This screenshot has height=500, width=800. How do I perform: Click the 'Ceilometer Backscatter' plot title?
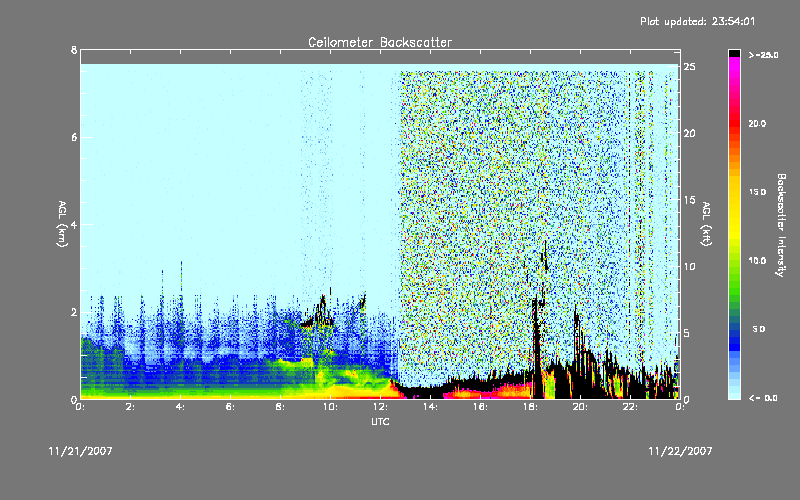point(380,42)
